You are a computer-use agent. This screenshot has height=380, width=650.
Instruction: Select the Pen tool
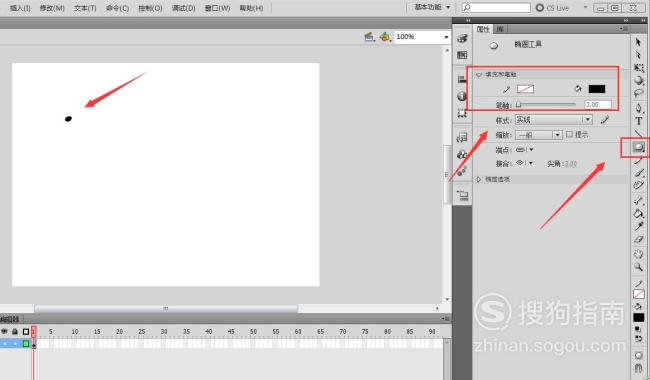pyautogui.click(x=639, y=108)
